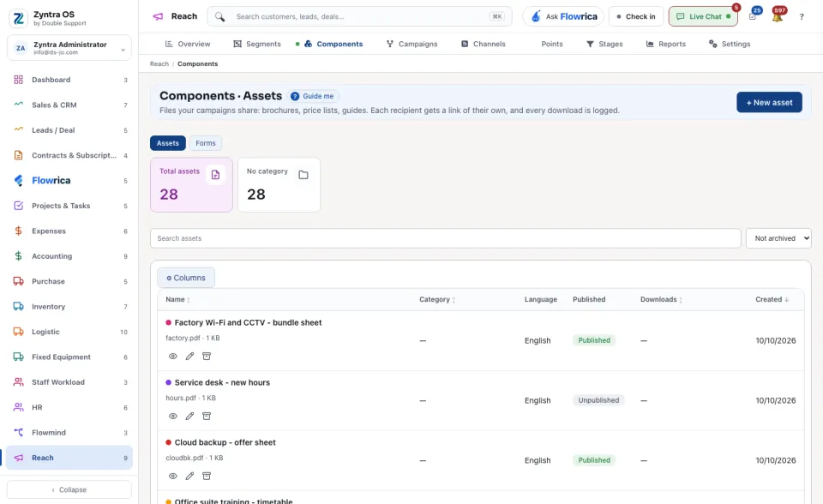Screen dimensions: 823x504
Task: Open HR module
Action: point(69,407)
